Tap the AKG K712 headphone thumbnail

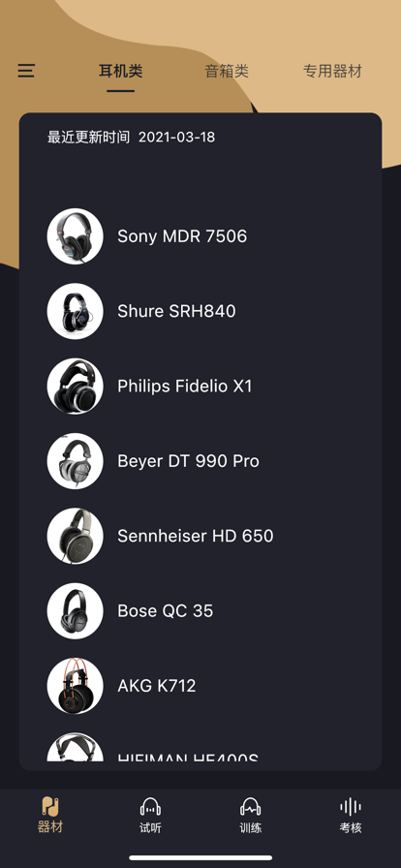tap(75, 686)
